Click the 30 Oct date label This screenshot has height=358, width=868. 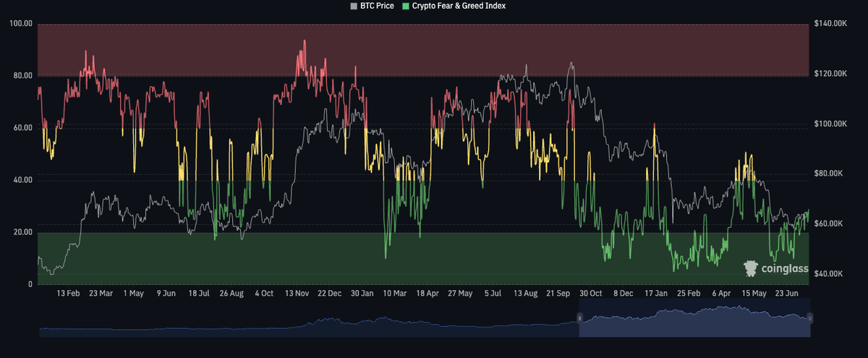[x=591, y=294]
